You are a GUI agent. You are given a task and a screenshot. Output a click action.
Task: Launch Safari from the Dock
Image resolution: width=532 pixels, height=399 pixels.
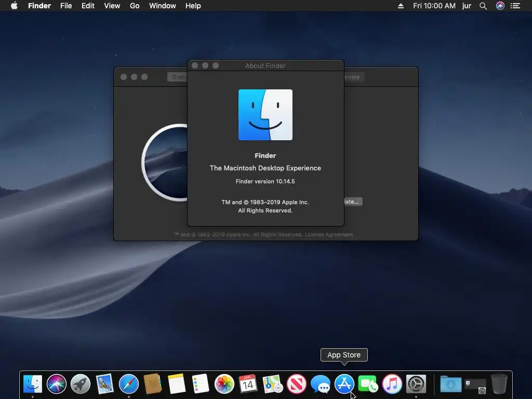point(129,384)
